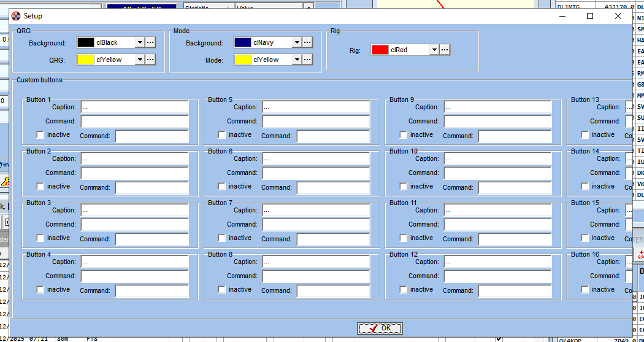644x342 pixels.
Task: Close the Setup dialog window
Action: click(x=618, y=16)
